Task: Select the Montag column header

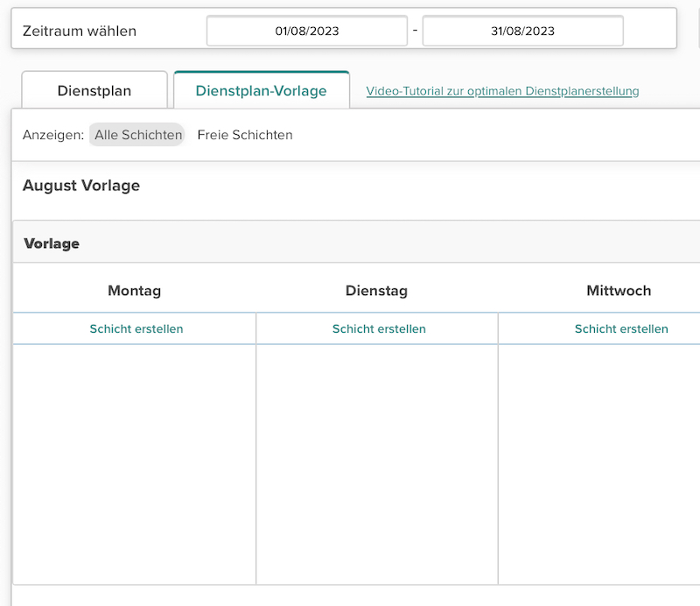Action: pos(134,291)
